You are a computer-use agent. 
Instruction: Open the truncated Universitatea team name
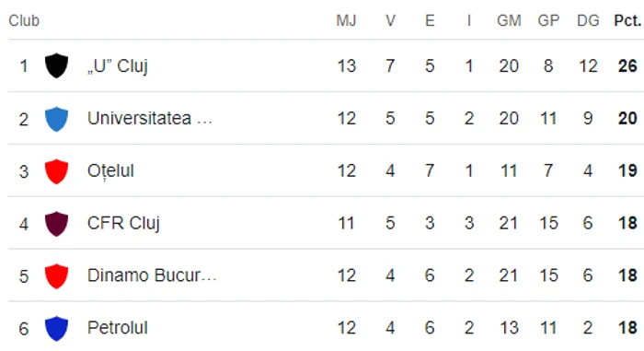149,119
